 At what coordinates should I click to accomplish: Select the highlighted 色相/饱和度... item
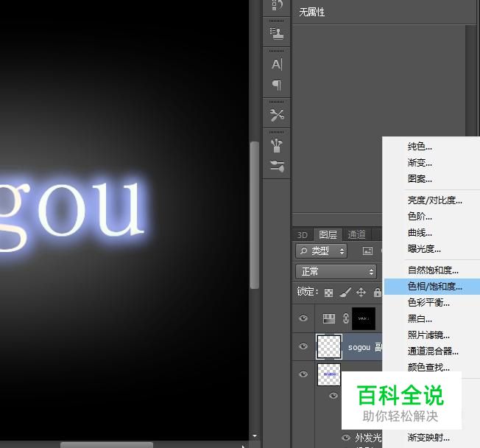(432, 287)
